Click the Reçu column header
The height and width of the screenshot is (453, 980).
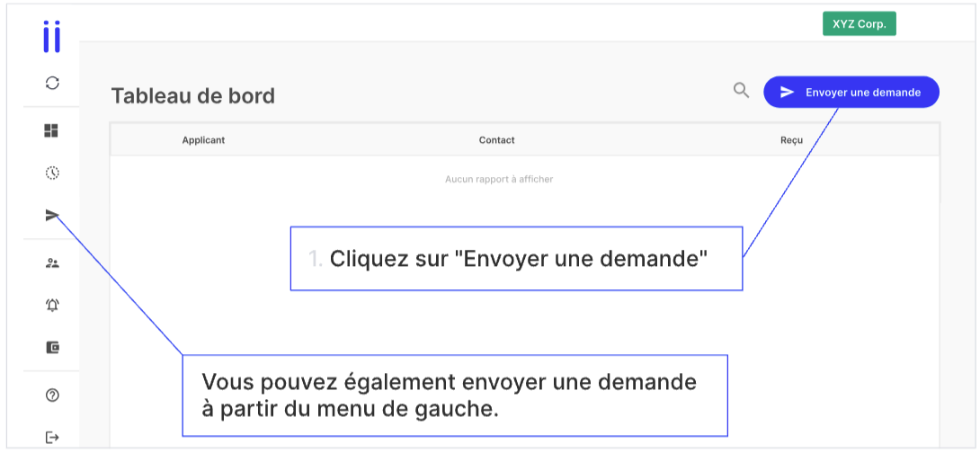[791, 140]
